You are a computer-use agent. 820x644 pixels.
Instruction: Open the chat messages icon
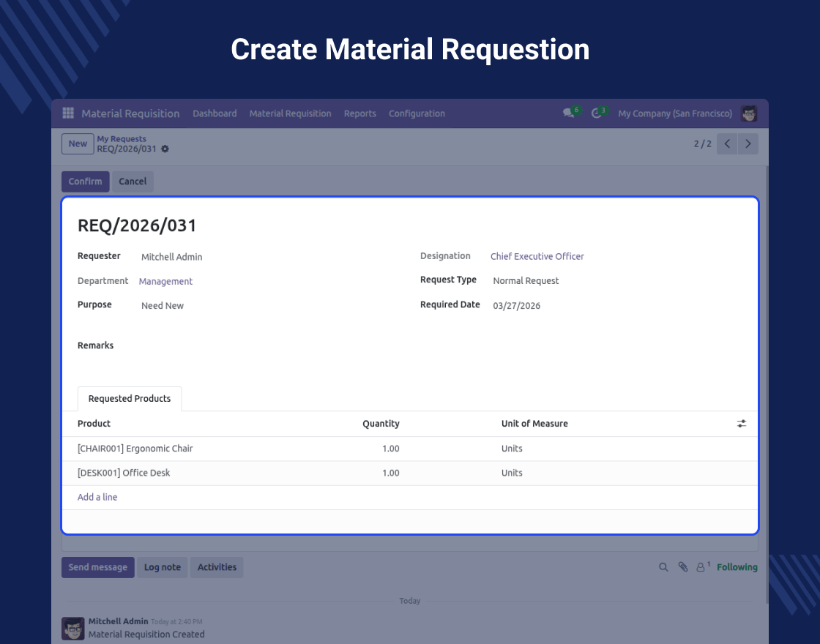pos(568,113)
